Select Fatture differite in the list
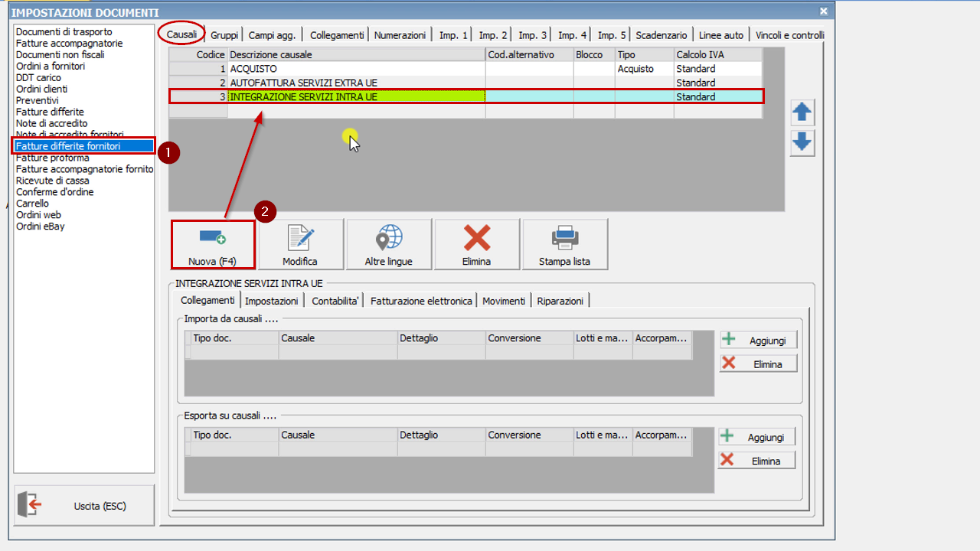 50,112
